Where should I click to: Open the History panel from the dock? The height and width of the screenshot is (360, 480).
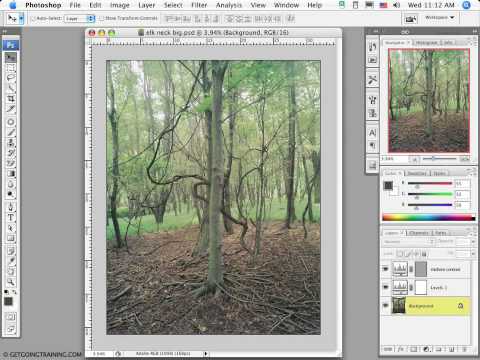372,47
